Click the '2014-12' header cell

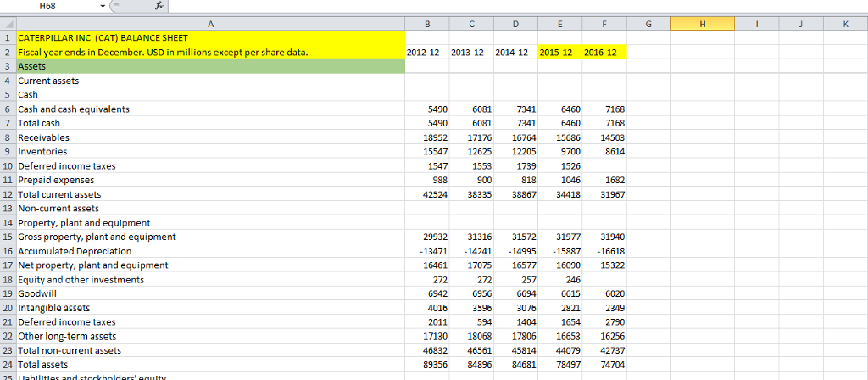coord(515,52)
